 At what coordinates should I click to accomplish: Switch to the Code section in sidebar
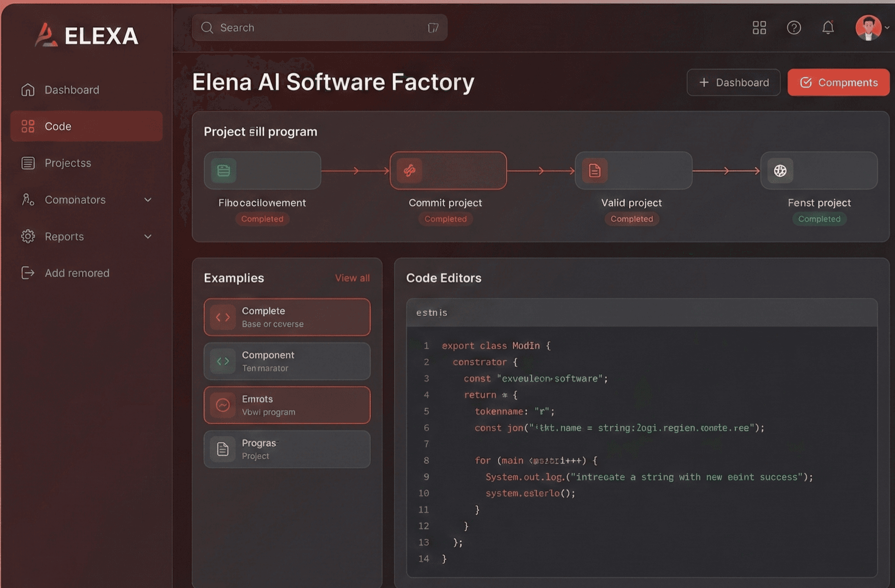[58, 126]
